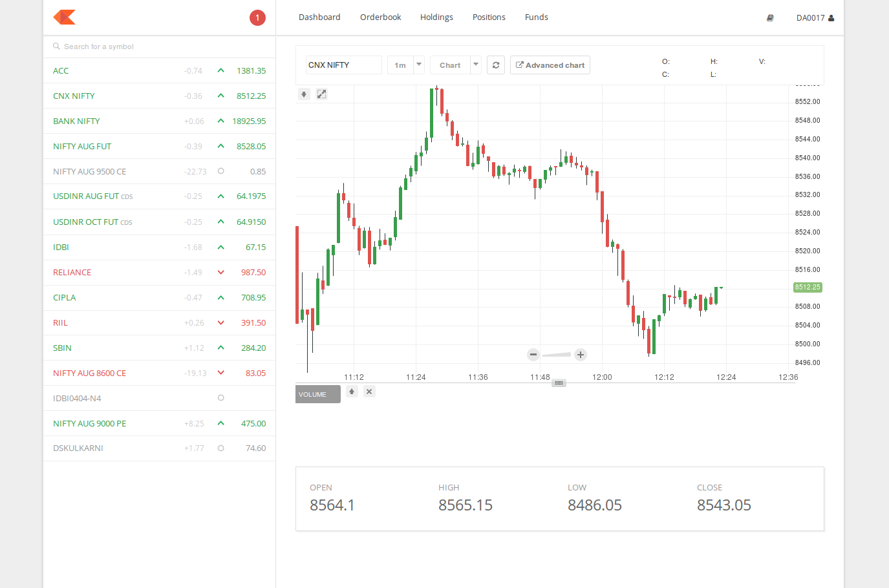Remove the VOLUME indicator with the X button
The width and height of the screenshot is (889, 588).
pyautogui.click(x=369, y=392)
